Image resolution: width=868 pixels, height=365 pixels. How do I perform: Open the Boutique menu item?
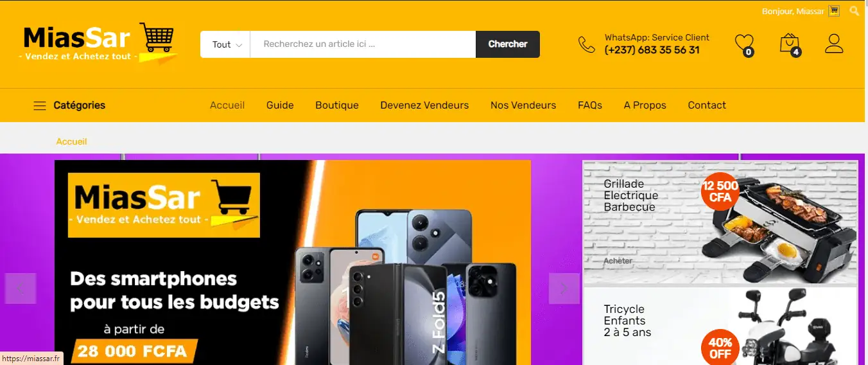click(x=337, y=105)
